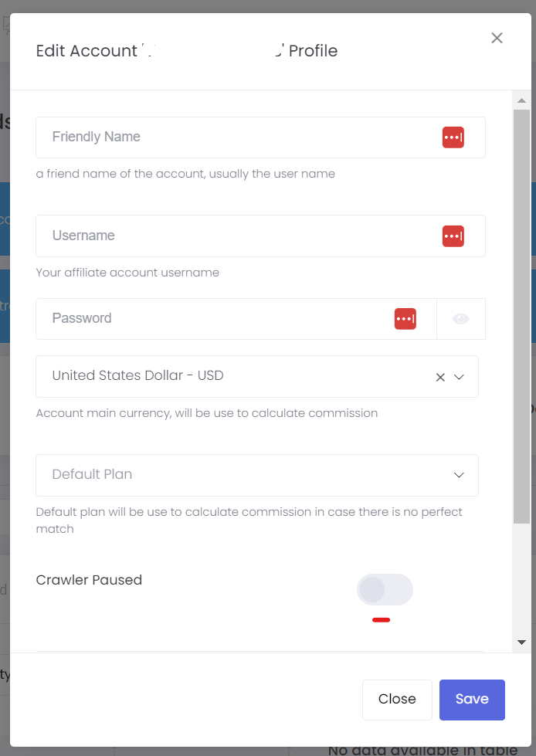Click password manager icon in Password field
The width and height of the screenshot is (536, 756).
(x=405, y=319)
